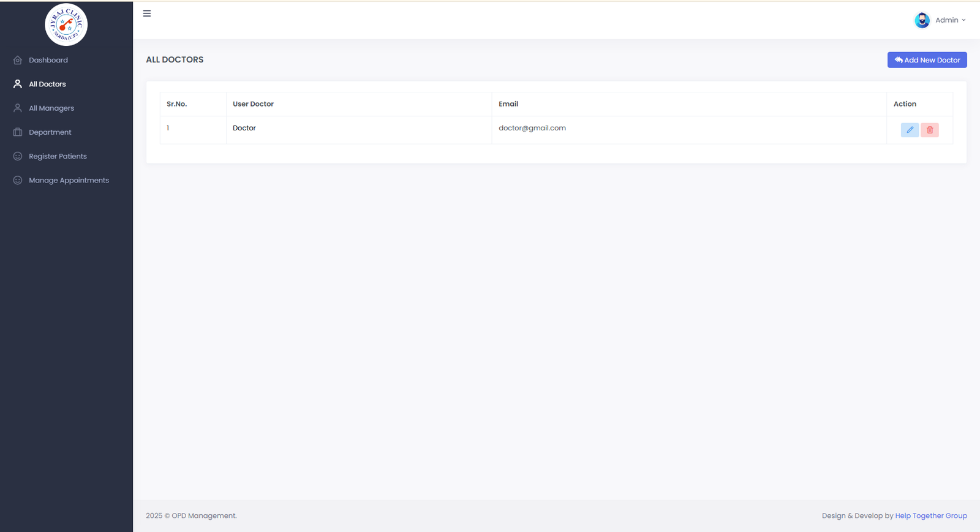Open the Admin dropdown chevron
The height and width of the screenshot is (532, 980).
tap(963, 20)
